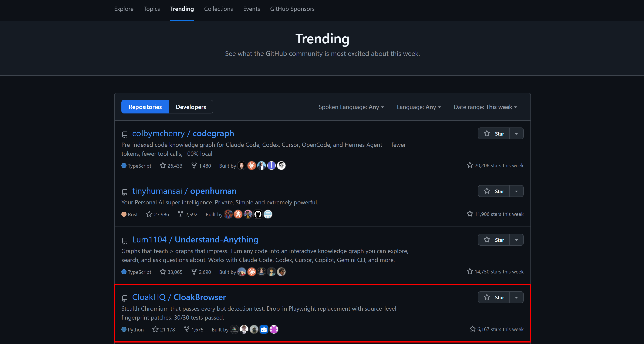
Task: Open CloakHQ / CloakBrowser repository link
Action: (179, 297)
